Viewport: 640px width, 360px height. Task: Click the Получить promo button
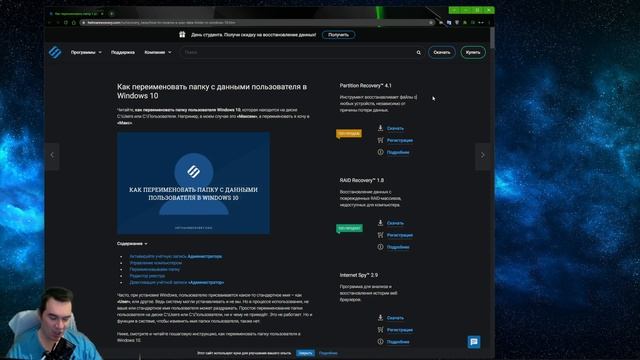(x=338, y=35)
